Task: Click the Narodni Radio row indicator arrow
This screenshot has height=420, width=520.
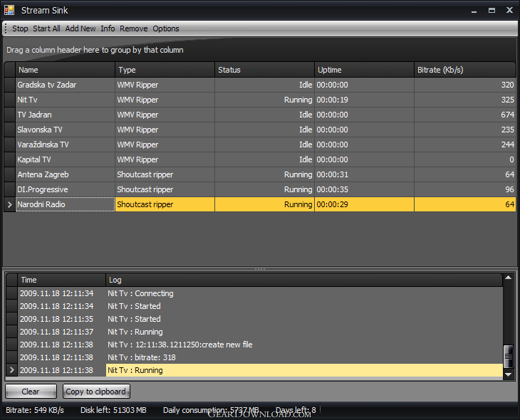Action: pos(10,204)
